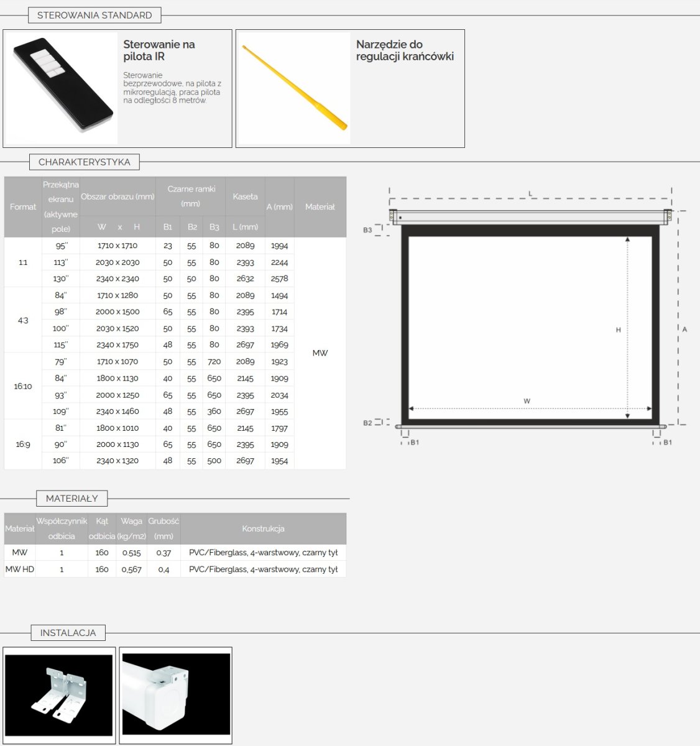Click the IR remote description paragraph
This screenshot has width=700, height=746.
[x=172, y=88]
